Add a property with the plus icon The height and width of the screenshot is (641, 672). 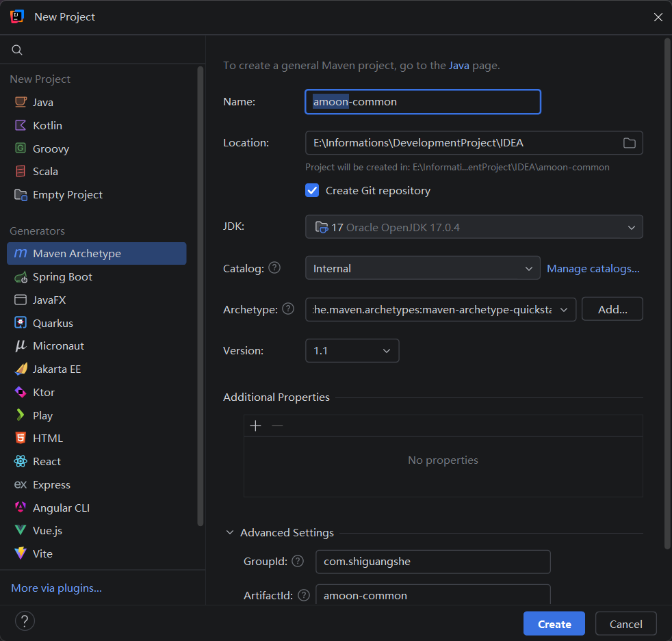(255, 426)
